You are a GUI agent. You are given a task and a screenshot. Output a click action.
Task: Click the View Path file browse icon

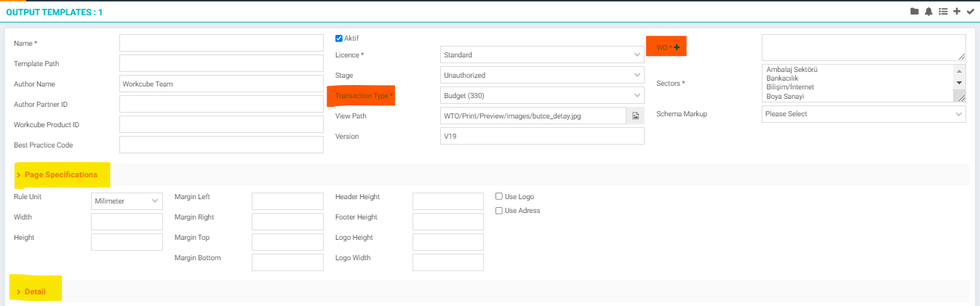(x=635, y=116)
